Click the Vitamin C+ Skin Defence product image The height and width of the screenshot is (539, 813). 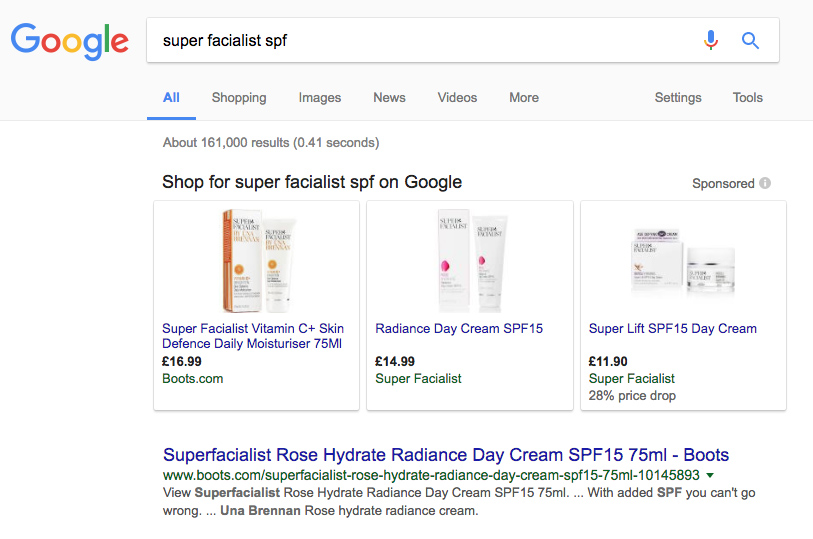tap(256, 261)
